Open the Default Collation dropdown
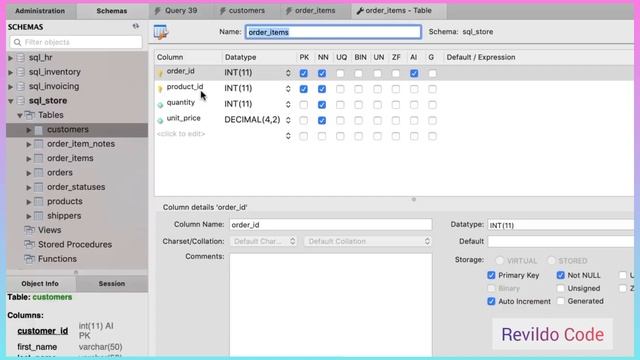This screenshot has width=640, height=360. pos(368,241)
